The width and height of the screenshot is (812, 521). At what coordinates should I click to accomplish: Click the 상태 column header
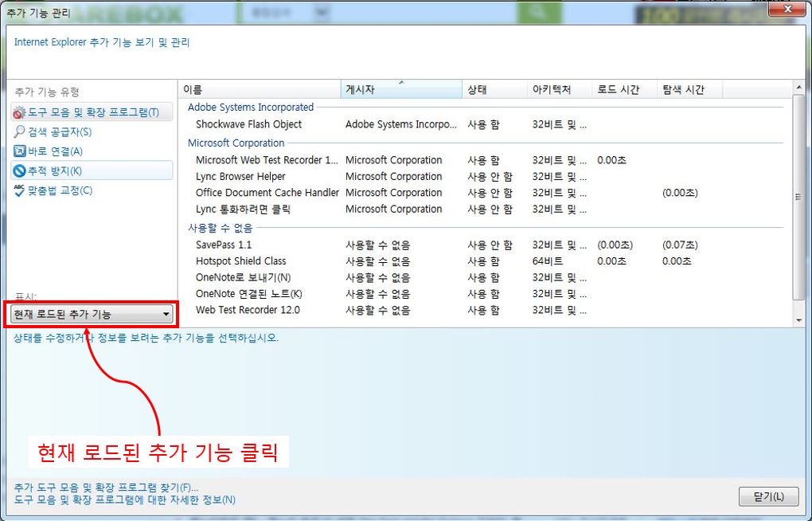(x=494, y=89)
